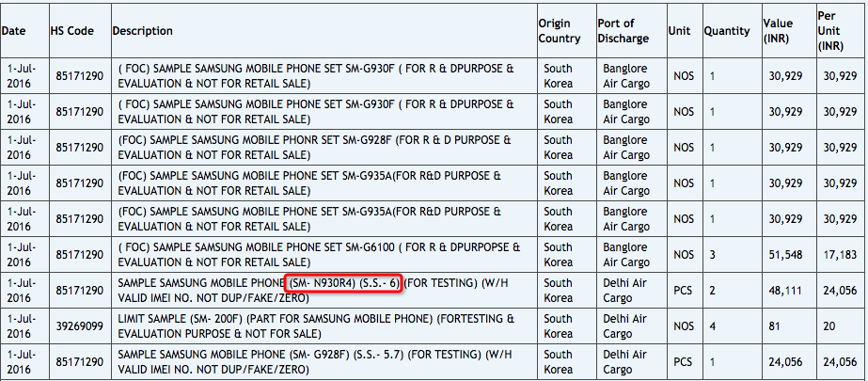This screenshot has width=868, height=381.
Task: Click the quantity link showing 4
Action: [713, 326]
